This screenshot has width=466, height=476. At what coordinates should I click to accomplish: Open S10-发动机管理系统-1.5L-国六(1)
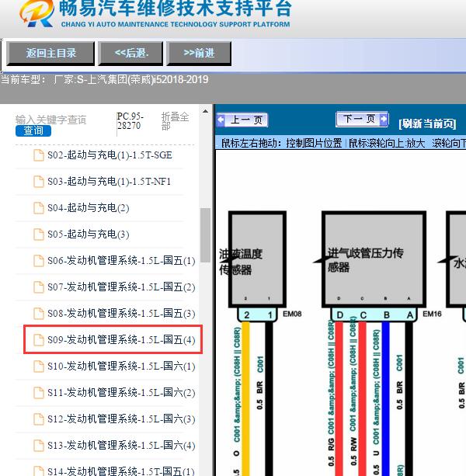[121, 367]
